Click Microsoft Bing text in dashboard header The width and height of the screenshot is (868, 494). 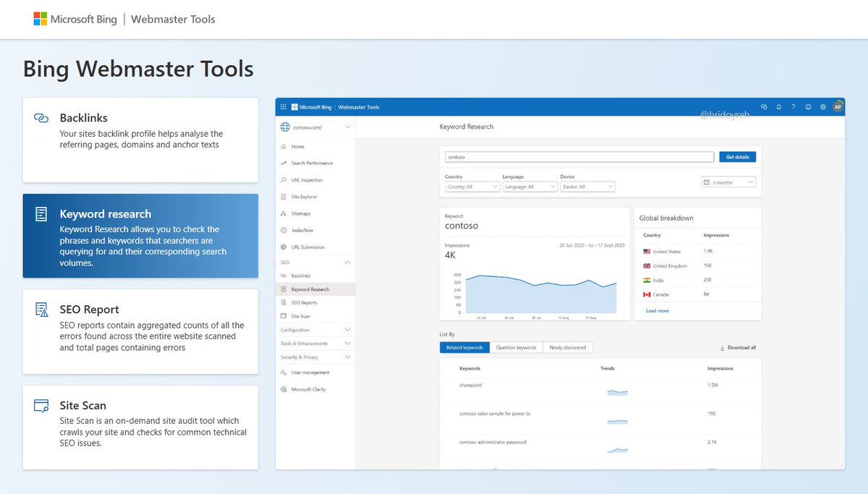click(315, 107)
